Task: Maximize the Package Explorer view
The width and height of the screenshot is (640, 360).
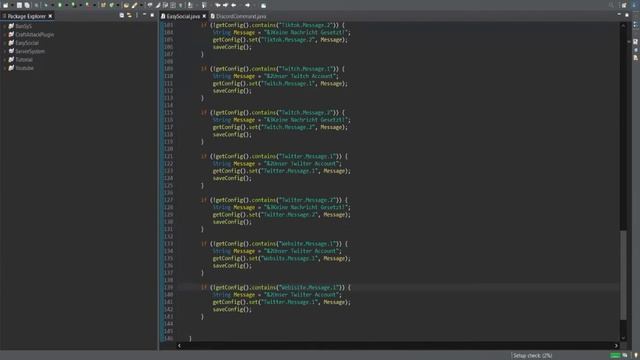Action: point(152,16)
